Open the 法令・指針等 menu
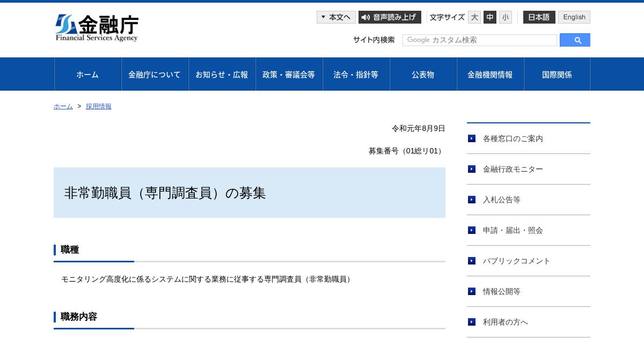 356,74
